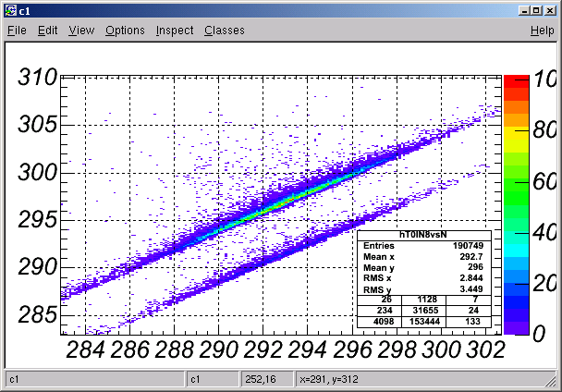Select the Entries 190749 row
Viewport: 562px width, 392px height.
pos(423,246)
